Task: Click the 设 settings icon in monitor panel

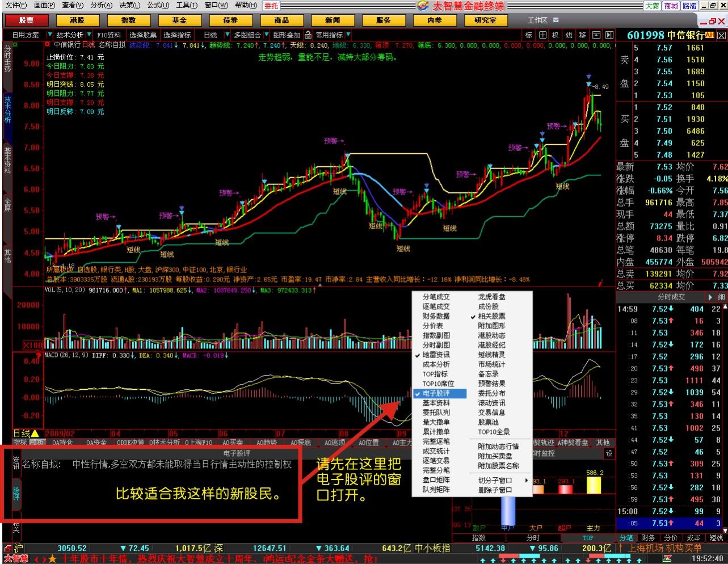Action: point(609,453)
